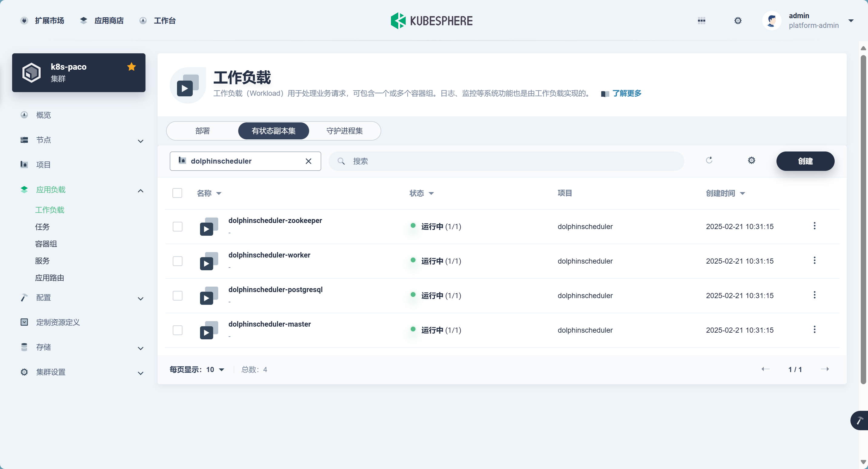Click the 搜索 search input field
Screen dimensions: 868x469
click(506, 161)
